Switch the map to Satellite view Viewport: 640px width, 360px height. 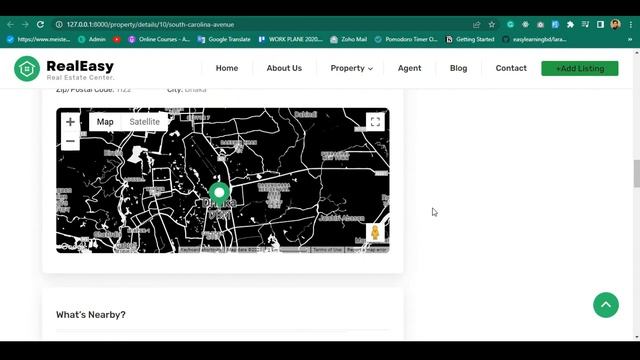coord(144,122)
